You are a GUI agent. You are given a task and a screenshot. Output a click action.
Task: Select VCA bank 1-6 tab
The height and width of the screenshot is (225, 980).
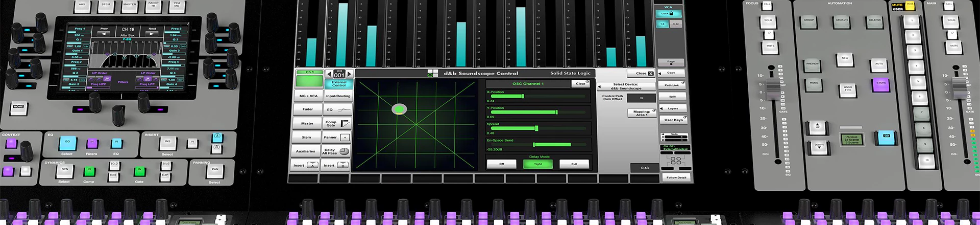coord(663,24)
